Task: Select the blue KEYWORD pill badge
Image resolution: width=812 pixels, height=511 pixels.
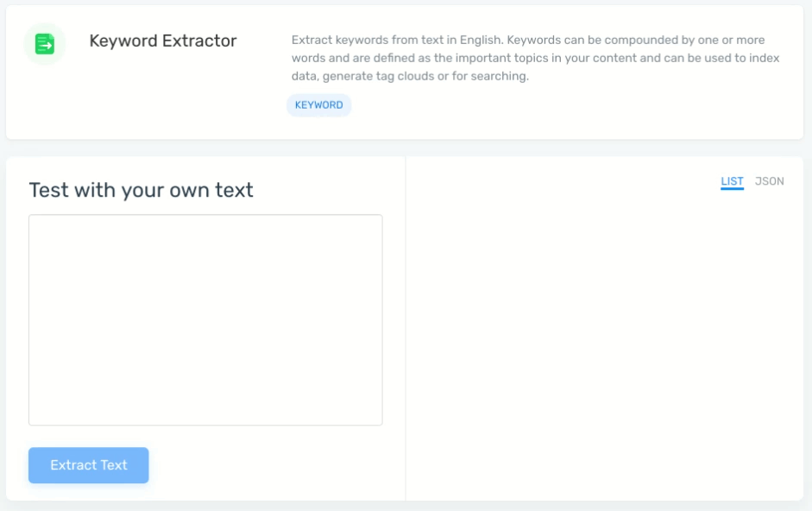Action: click(318, 104)
